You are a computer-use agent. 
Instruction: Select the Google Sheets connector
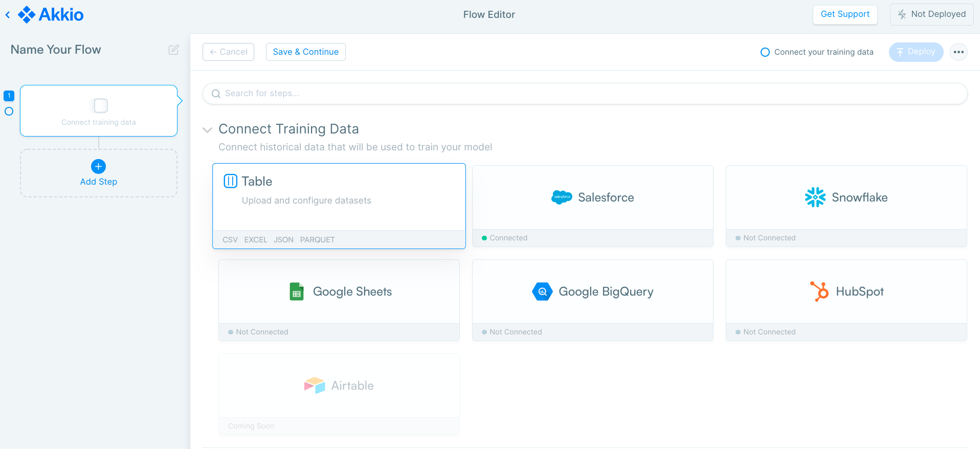coord(339,292)
